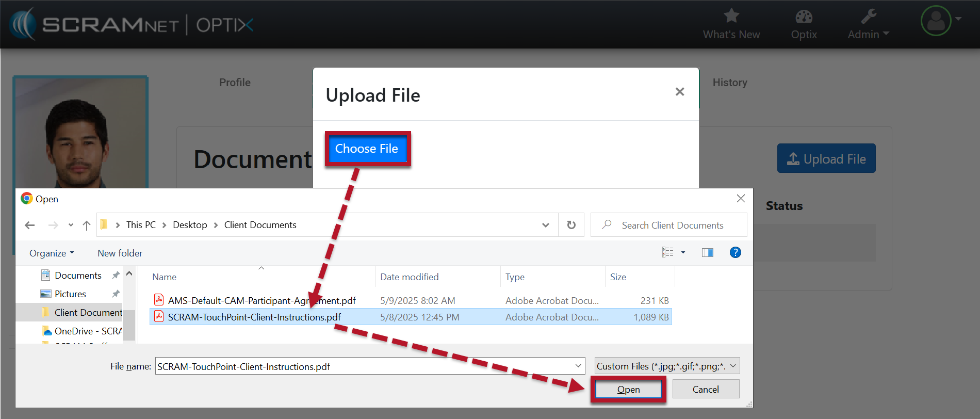Open the Organize dropdown menu

point(52,253)
